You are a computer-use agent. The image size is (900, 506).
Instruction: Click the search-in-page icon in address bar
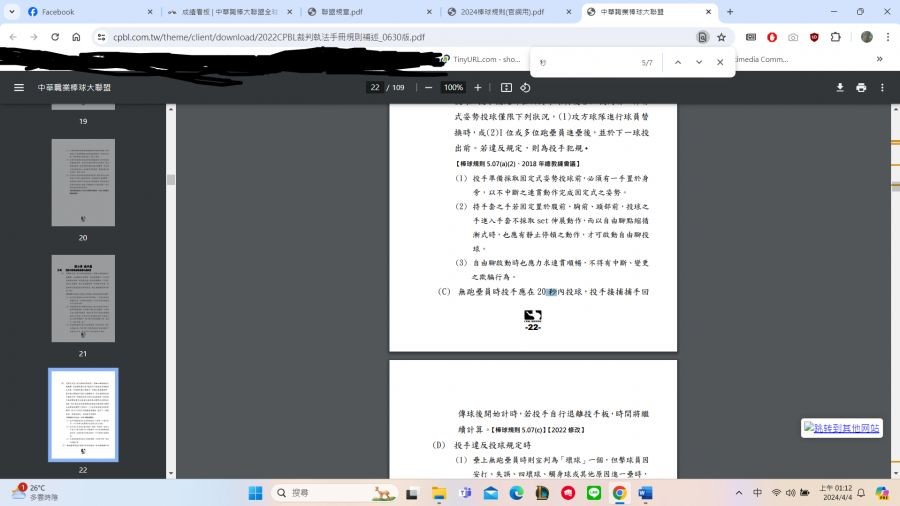(x=702, y=37)
